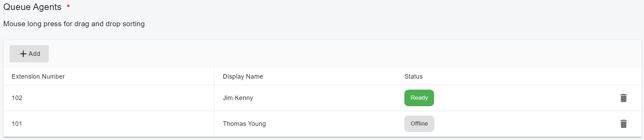Select extension number 102 cell
The width and height of the screenshot is (644, 140).
point(17,98)
